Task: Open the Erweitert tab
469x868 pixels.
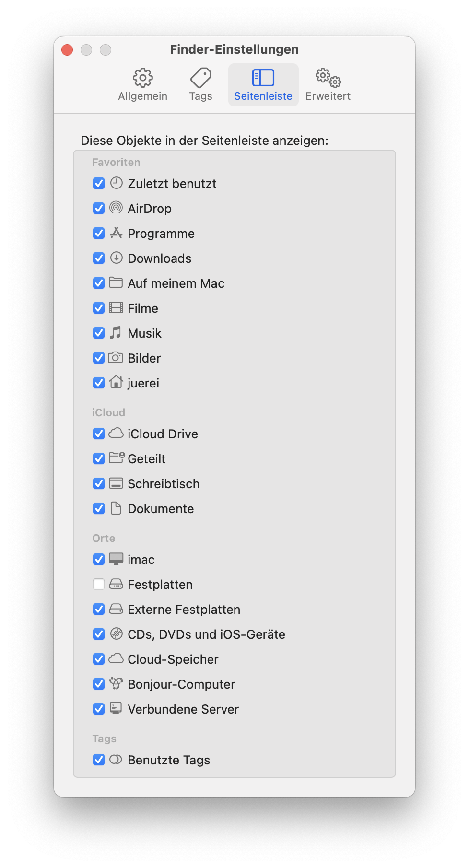Action: (x=328, y=85)
